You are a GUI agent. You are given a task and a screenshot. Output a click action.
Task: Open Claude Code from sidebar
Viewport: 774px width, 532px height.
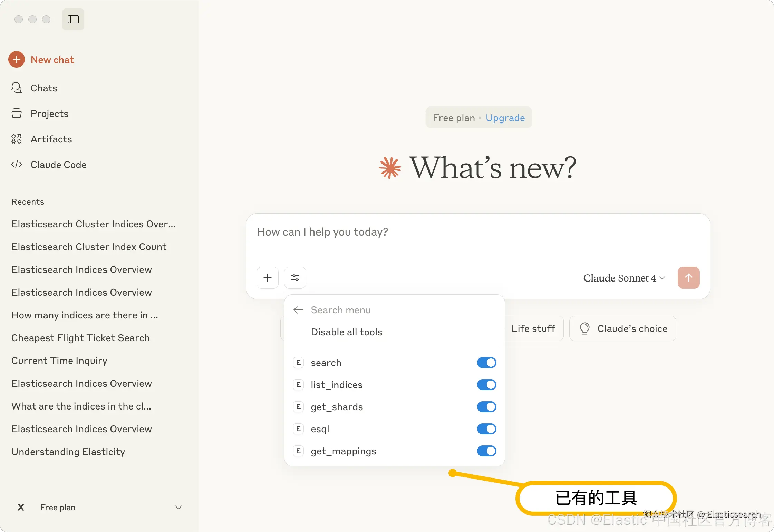[58, 165]
